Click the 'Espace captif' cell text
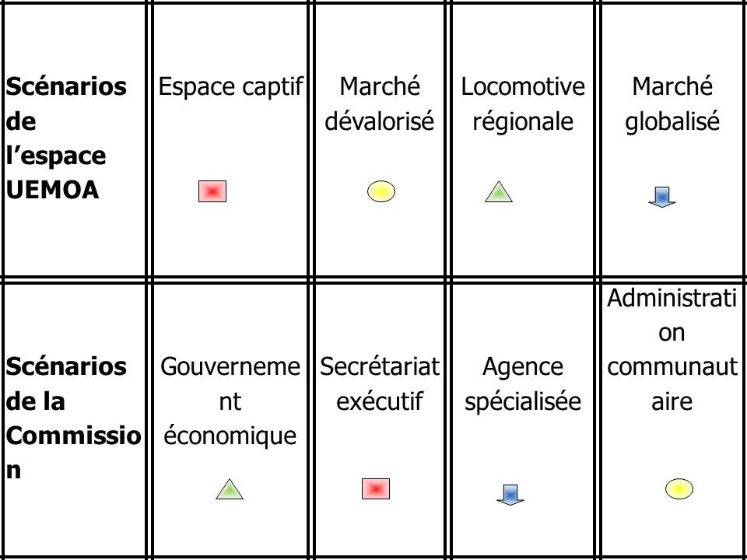The height and width of the screenshot is (560, 747). 230,87
